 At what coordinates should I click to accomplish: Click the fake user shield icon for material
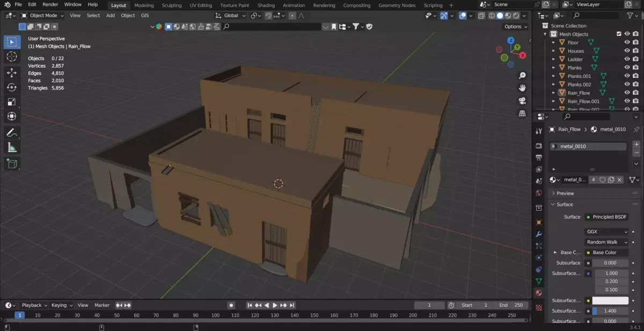602,179
